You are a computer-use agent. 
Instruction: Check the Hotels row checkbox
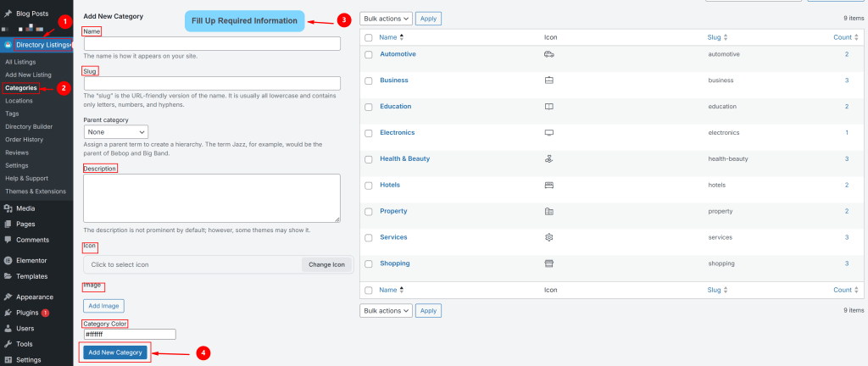(x=369, y=186)
